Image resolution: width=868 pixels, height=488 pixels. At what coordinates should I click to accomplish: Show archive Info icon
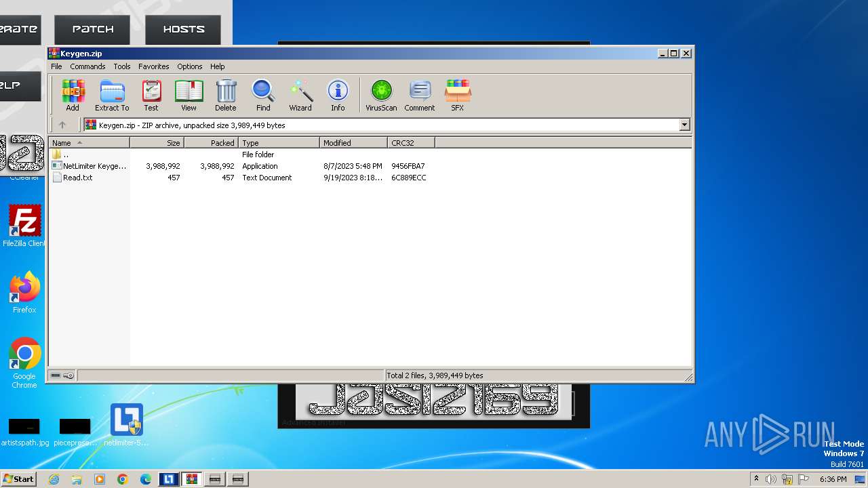pyautogui.click(x=338, y=95)
